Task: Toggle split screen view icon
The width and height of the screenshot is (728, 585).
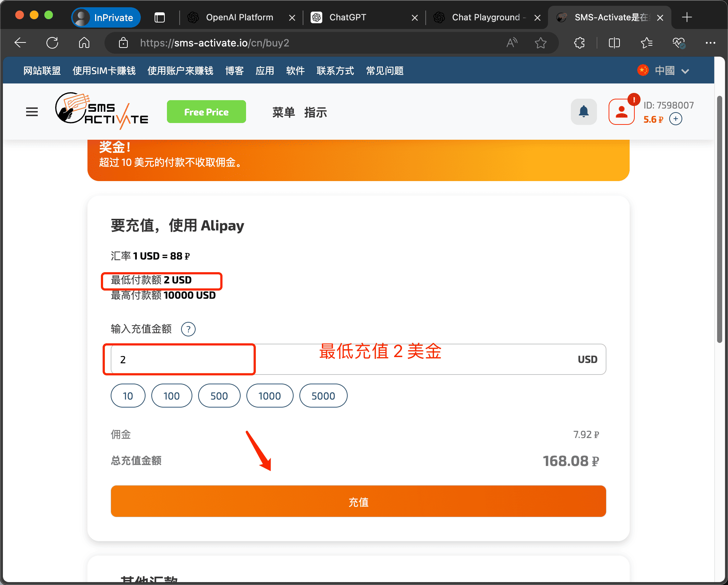Action: point(614,43)
